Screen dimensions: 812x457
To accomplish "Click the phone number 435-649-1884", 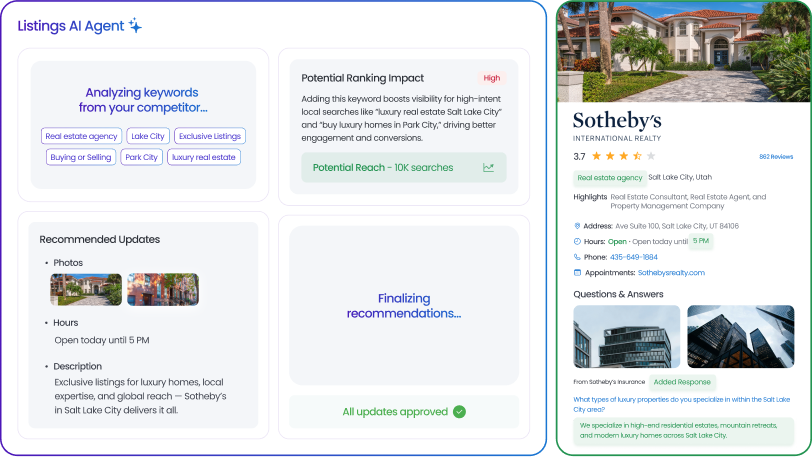I will coord(633,257).
